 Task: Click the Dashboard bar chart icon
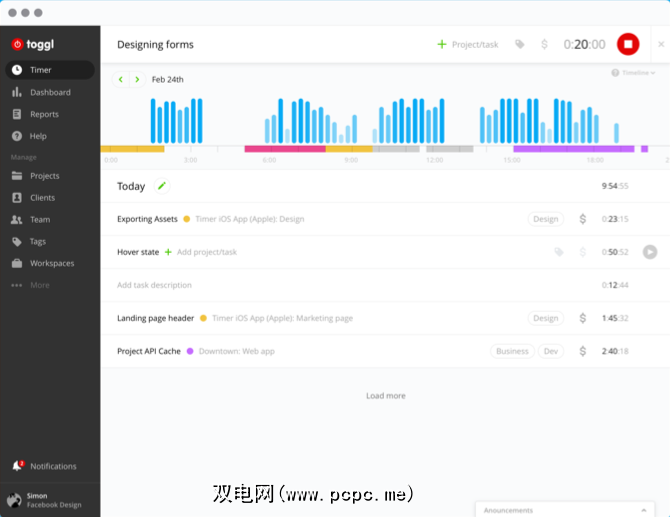click(17, 92)
